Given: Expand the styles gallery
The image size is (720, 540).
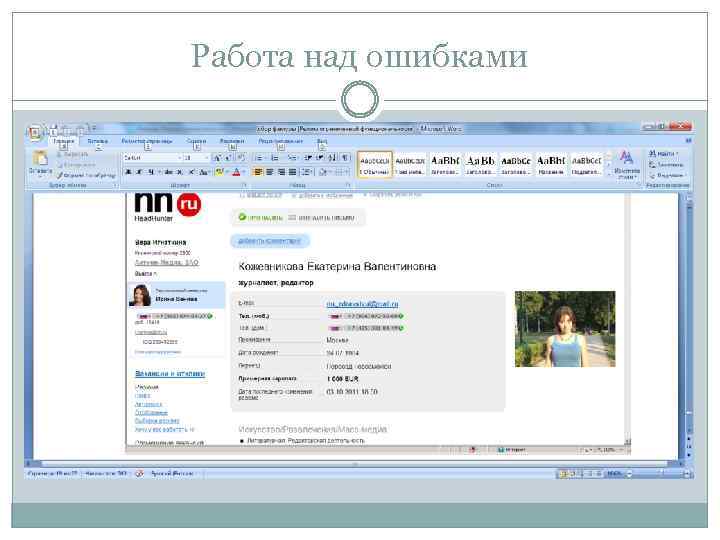Looking at the screenshot, I should coord(609,173).
